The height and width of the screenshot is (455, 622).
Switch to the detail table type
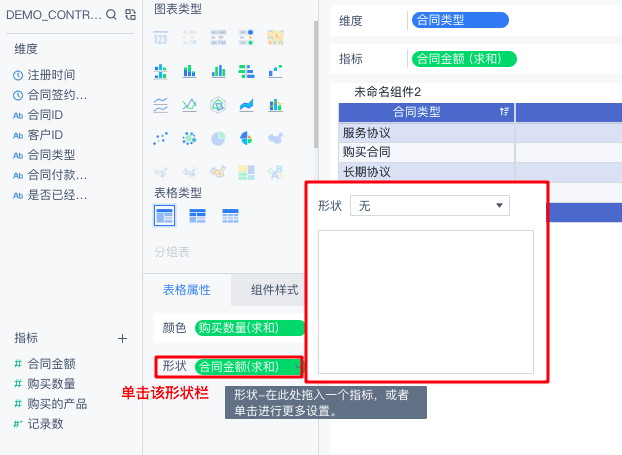pos(230,216)
